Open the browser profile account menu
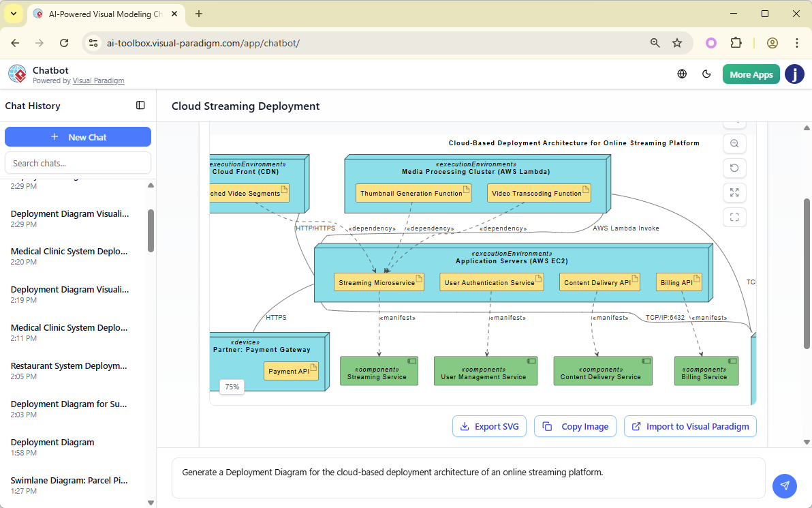The width and height of the screenshot is (812, 508). [x=772, y=42]
